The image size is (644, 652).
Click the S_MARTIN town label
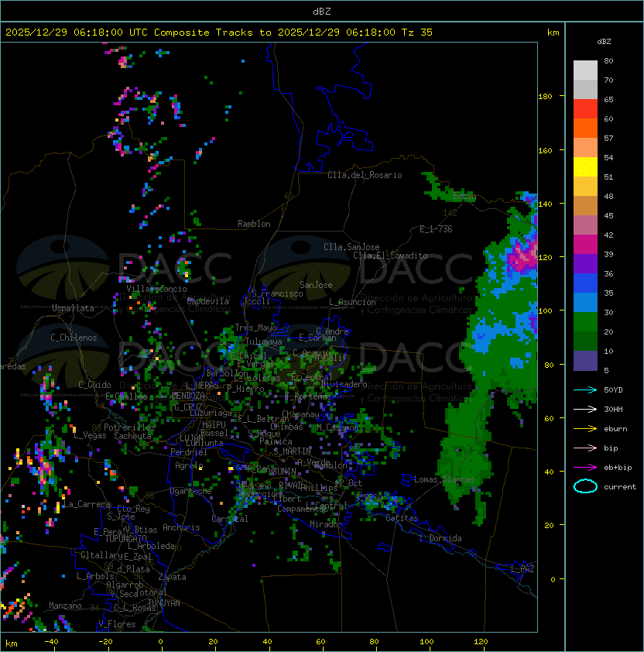(x=292, y=451)
